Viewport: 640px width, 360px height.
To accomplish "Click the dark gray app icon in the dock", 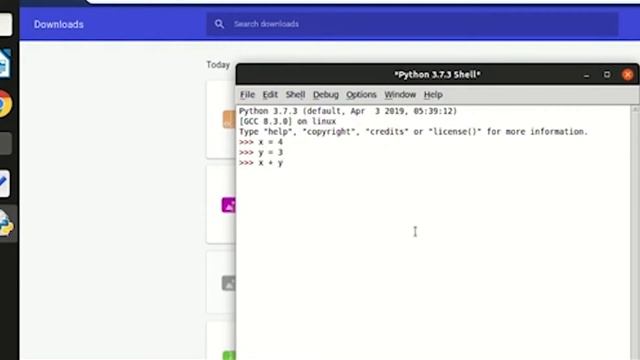I will pos(5,143).
